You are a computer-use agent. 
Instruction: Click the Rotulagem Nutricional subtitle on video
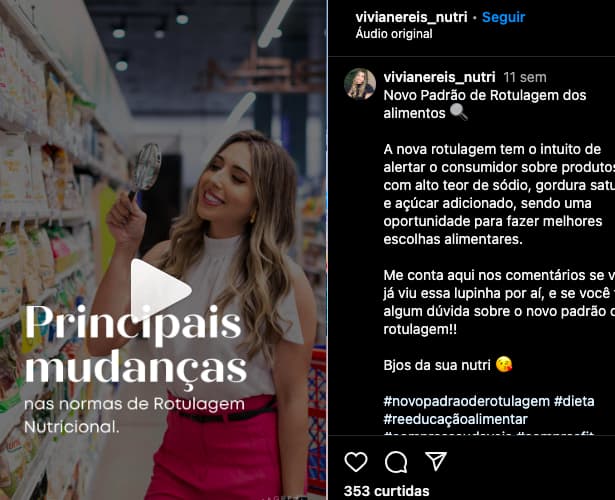coord(135,415)
